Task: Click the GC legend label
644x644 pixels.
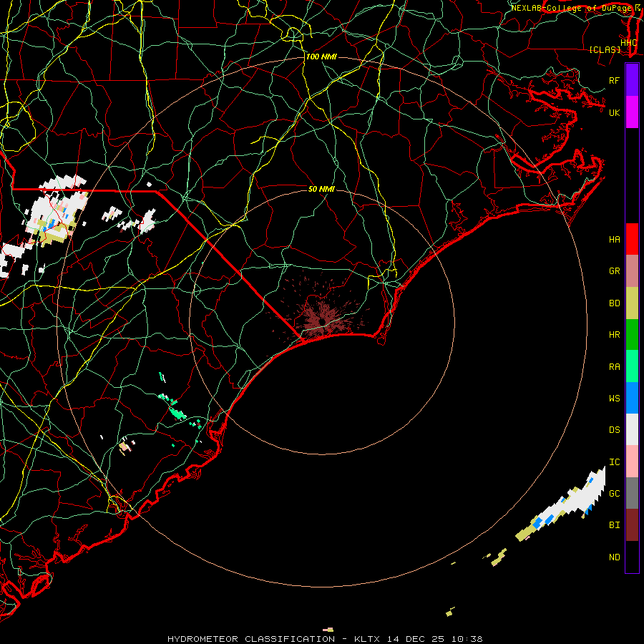Action: click(614, 494)
